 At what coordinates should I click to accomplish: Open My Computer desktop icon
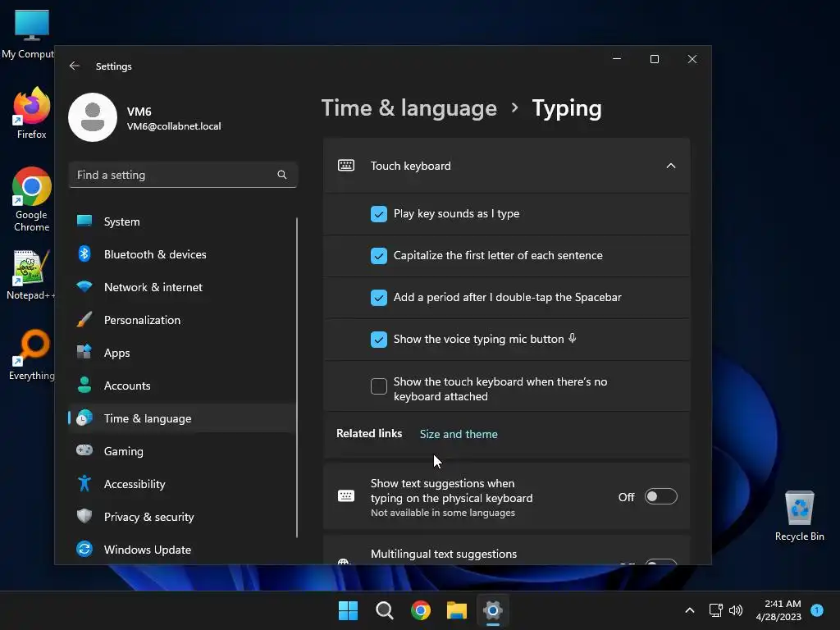pyautogui.click(x=30, y=34)
